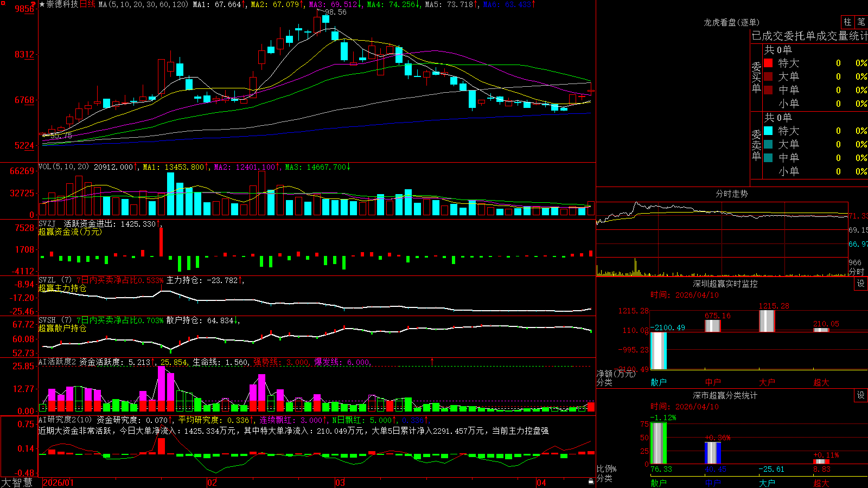Switch to 柱 bar view in 龙虎看盘
The height and width of the screenshot is (488, 868).
pos(847,22)
